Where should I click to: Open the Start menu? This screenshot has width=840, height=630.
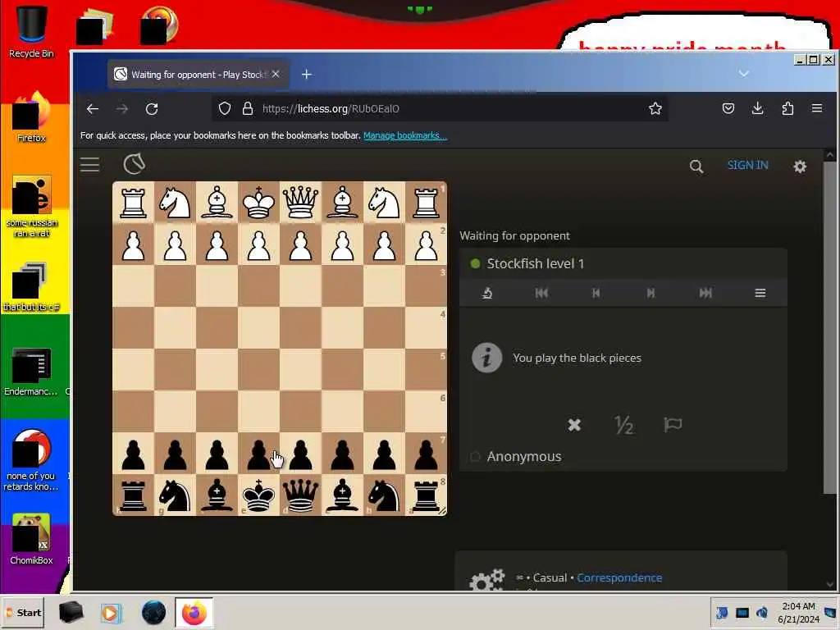click(x=22, y=612)
